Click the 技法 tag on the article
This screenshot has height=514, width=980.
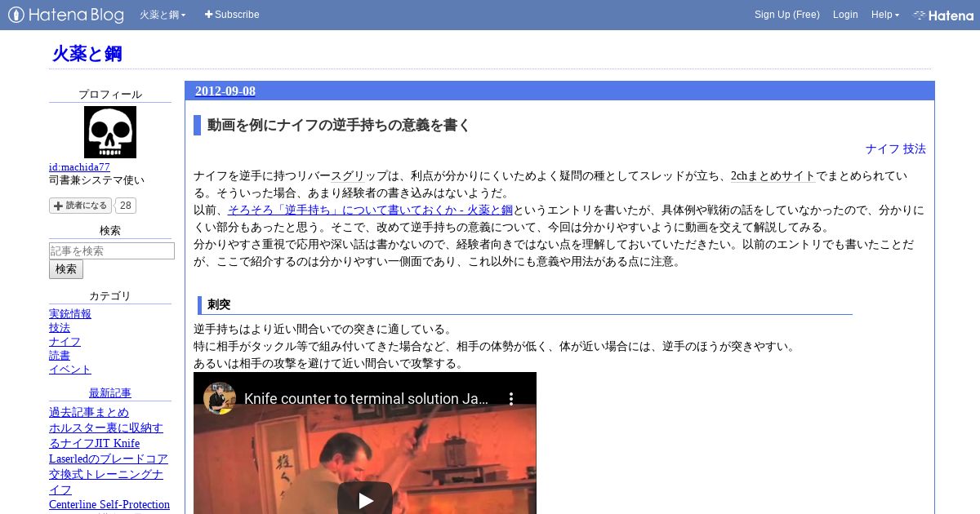915,149
